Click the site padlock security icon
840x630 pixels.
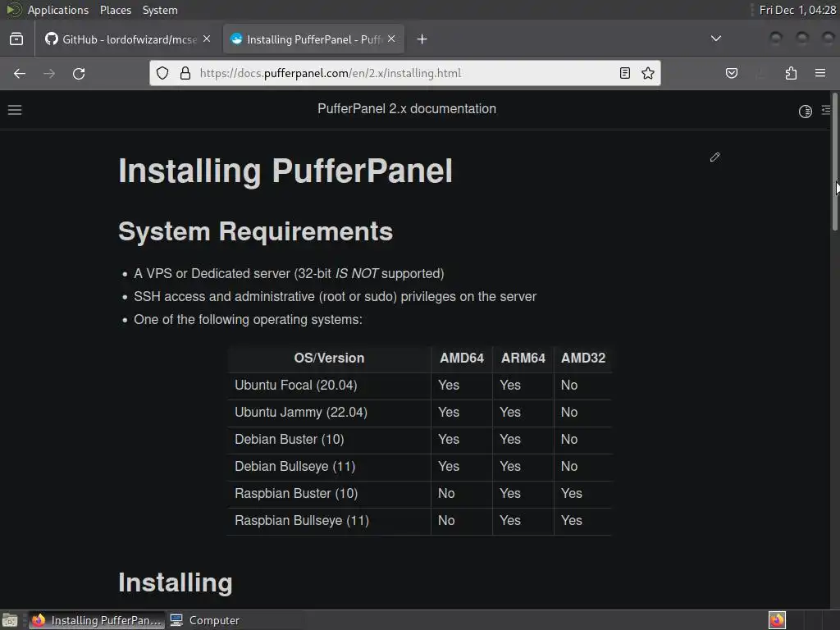(185, 73)
